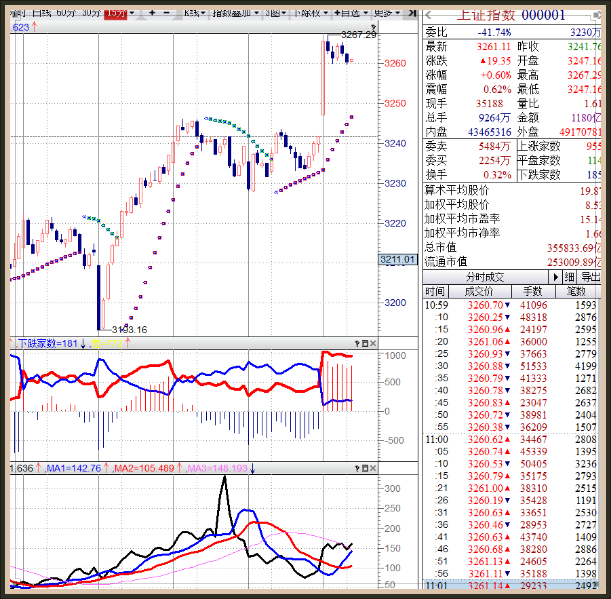
Task: Click the 加权平均市盈率 row
Action: [512, 219]
